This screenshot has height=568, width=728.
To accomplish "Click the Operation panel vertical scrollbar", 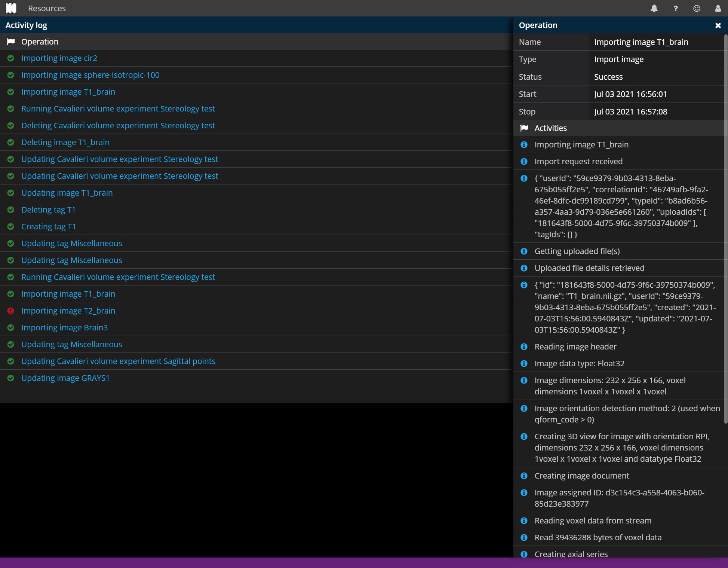I will click(726, 229).
